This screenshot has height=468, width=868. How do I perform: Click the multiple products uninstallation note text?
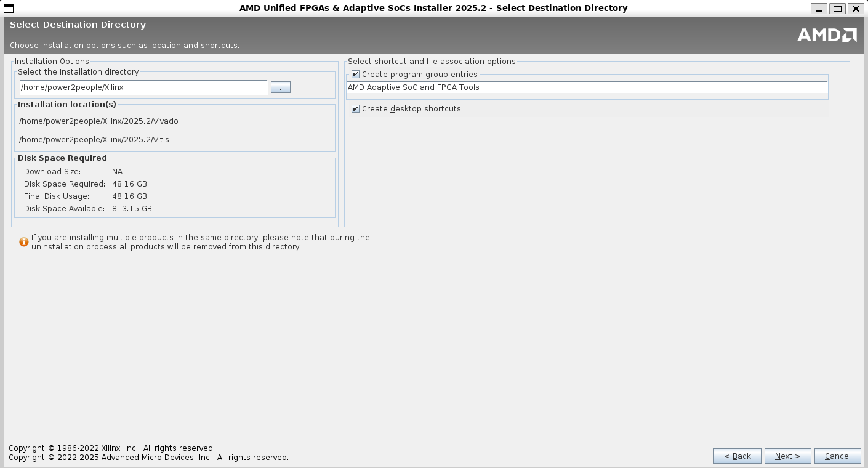tap(201, 242)
